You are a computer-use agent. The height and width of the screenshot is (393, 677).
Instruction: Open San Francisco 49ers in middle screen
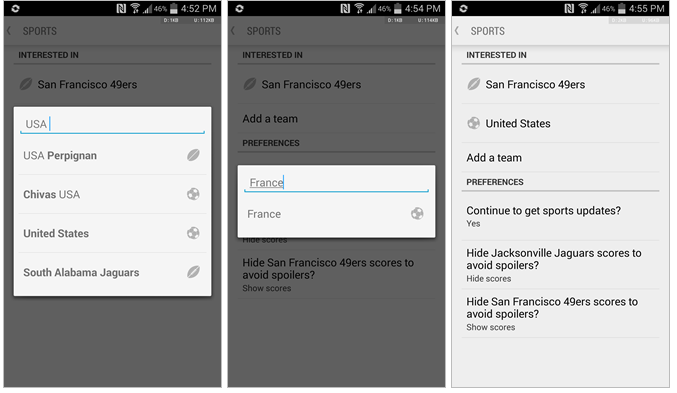[x=336, y=85]
